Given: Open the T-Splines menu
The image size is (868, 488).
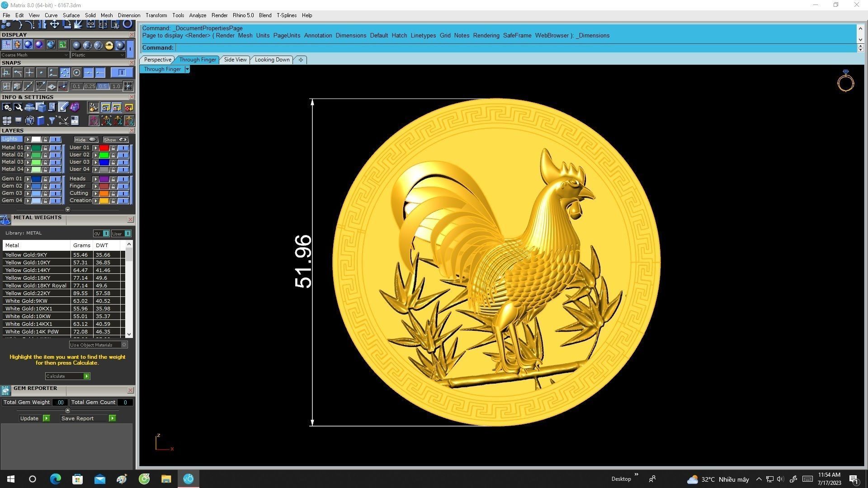Looking at the screenshot, I should [x=287, y=15].
